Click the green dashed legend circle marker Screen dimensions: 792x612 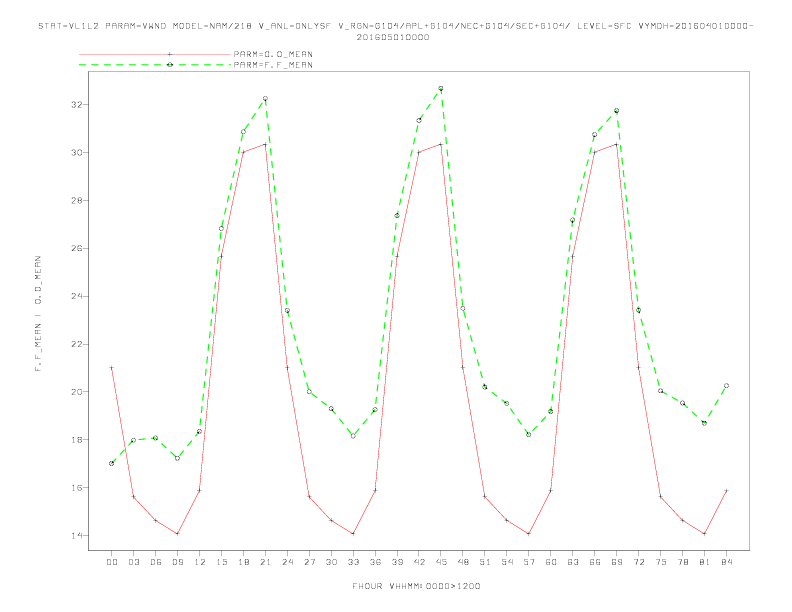click(x=170, y=65)
